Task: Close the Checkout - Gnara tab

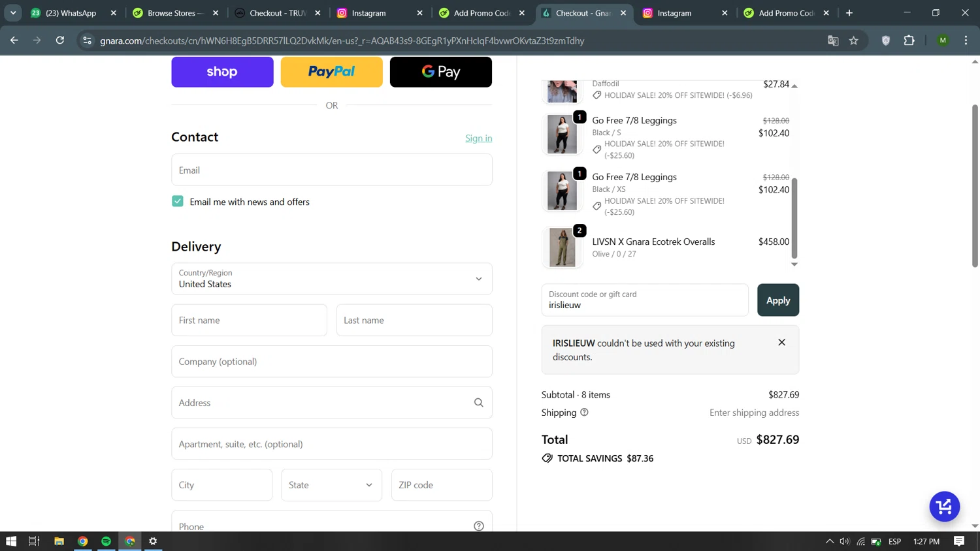Action: [623, 13]
